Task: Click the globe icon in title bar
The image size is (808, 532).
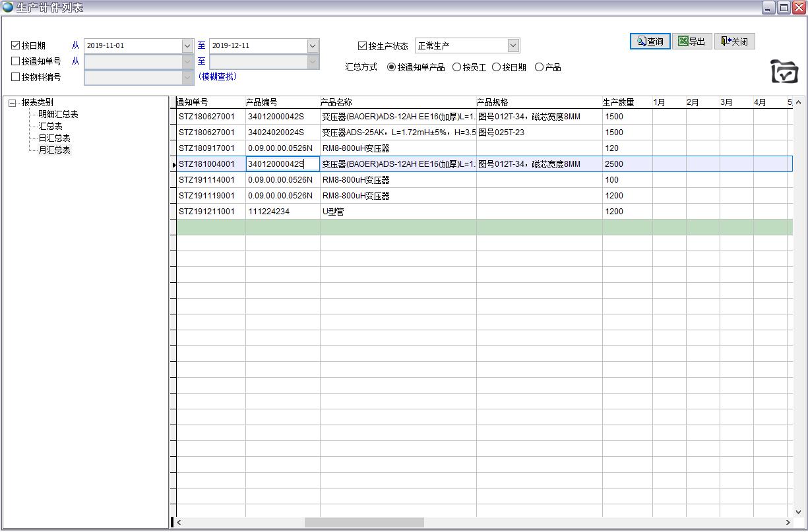Action: 8,7
